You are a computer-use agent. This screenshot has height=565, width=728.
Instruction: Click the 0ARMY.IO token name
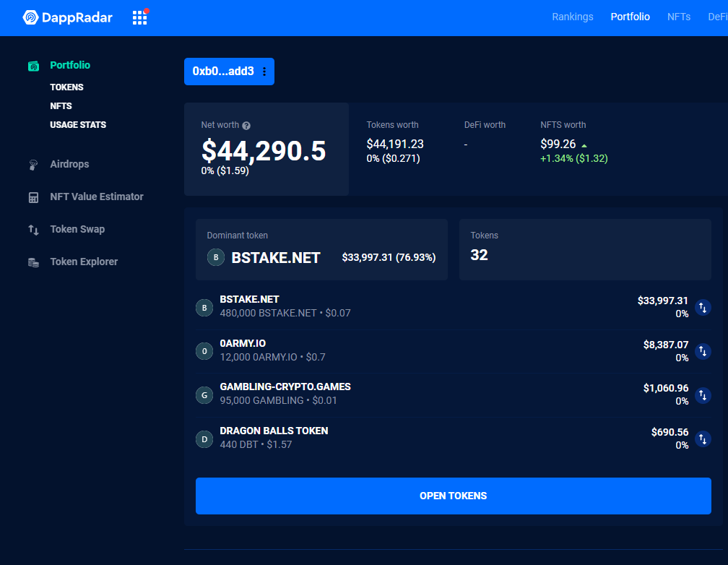click(243, 343)
